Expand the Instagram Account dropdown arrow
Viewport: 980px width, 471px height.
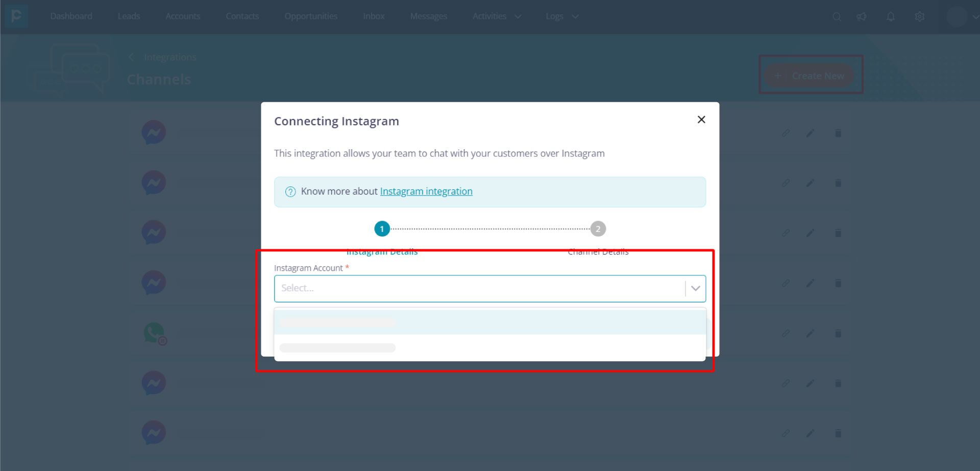pyautogui.click(x=695, y=288)
